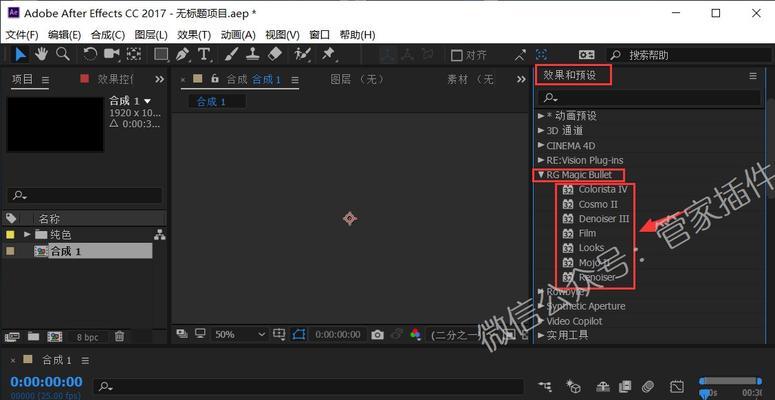Open the 50% magnification dropdown

tap(240, 334)
